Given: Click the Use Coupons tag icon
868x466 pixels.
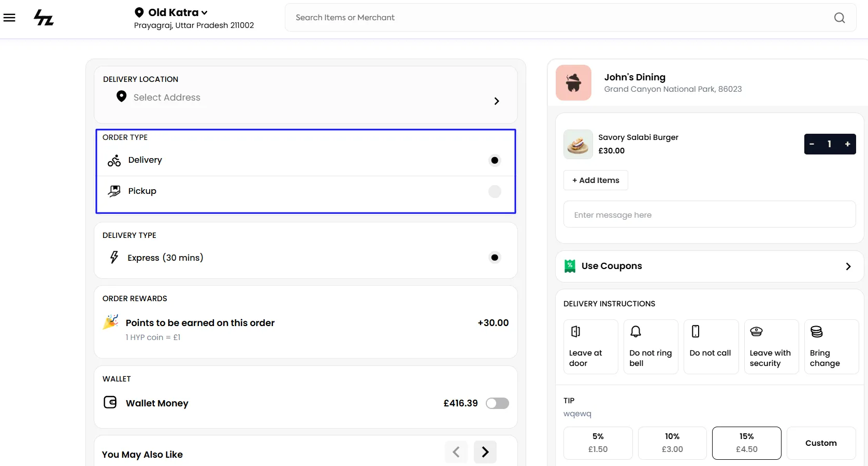Looking at the screenshot, I should click(x=570, y=266).
